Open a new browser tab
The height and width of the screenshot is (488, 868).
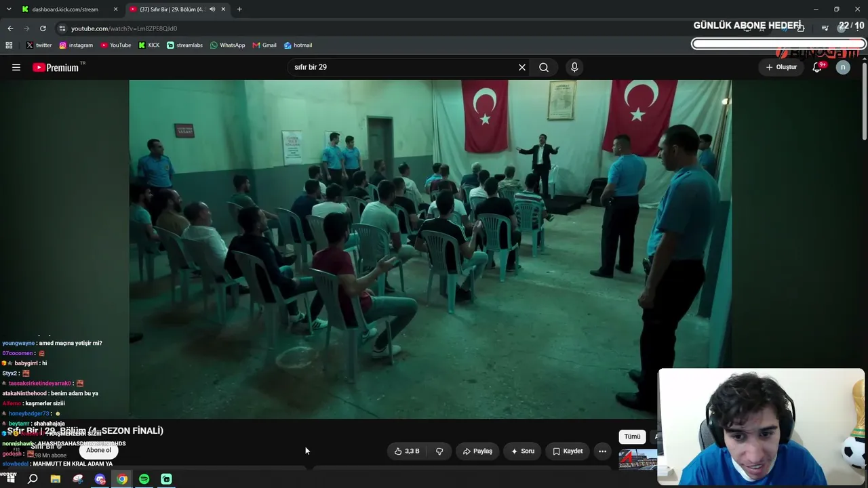pyautogui.click(x=239, y=9)
